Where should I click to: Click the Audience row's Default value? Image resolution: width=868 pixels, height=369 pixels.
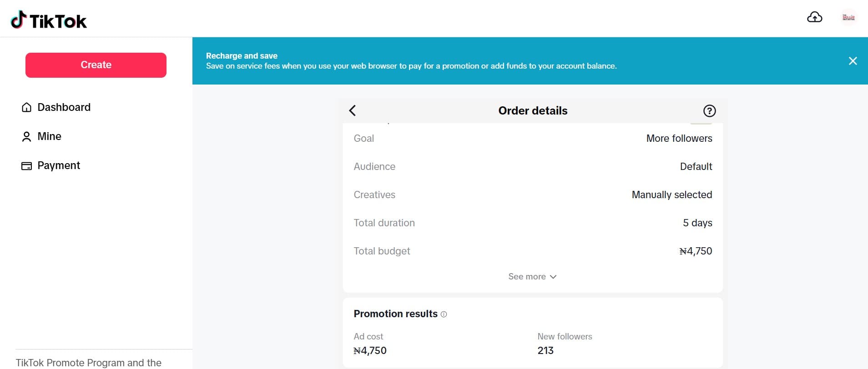click(x=696, y=167)
